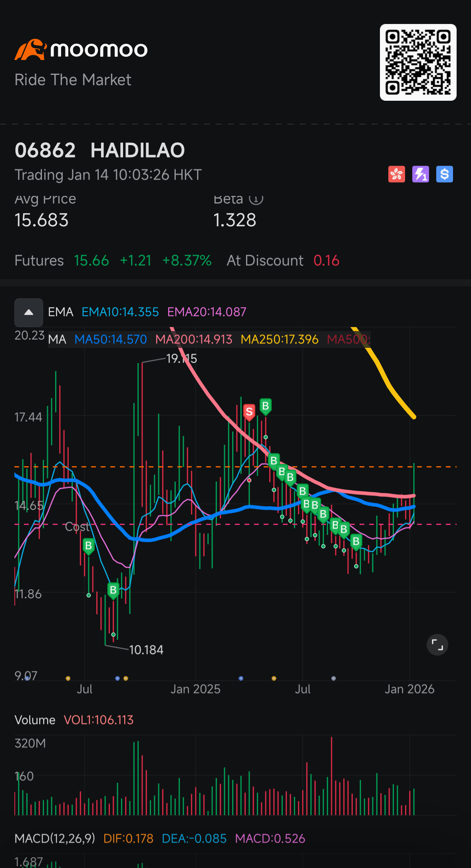Tap the QR code image

(418, 62)
